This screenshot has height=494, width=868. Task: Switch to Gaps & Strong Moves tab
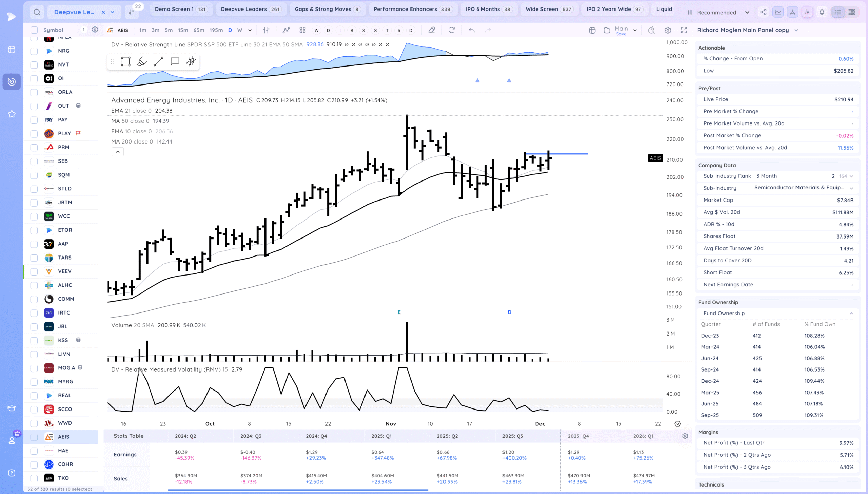[x=327, y=9]
